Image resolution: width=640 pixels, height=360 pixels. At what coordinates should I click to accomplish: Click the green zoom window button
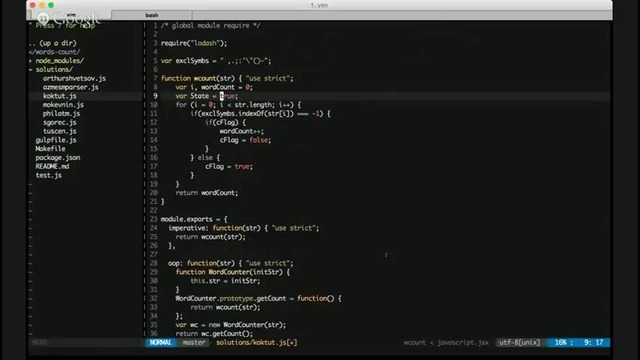[51, 5]
